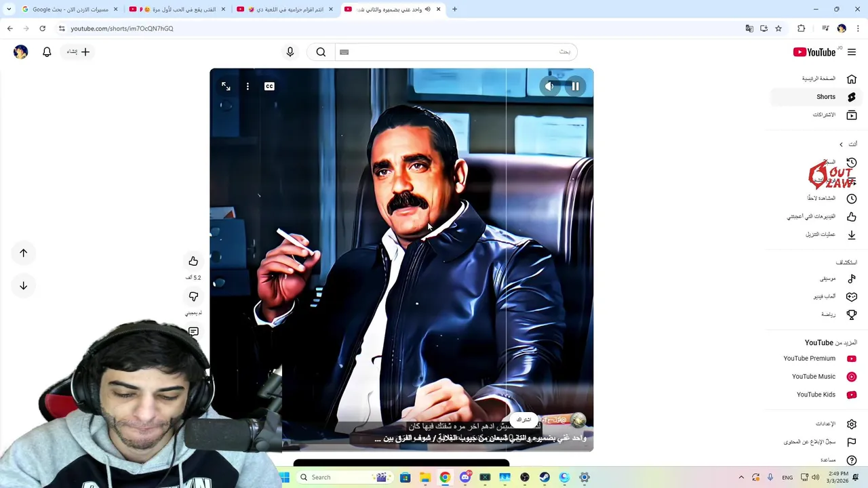Open the History clock icon in sidebar
Screen dimensions: 868x488
point(852,163)
